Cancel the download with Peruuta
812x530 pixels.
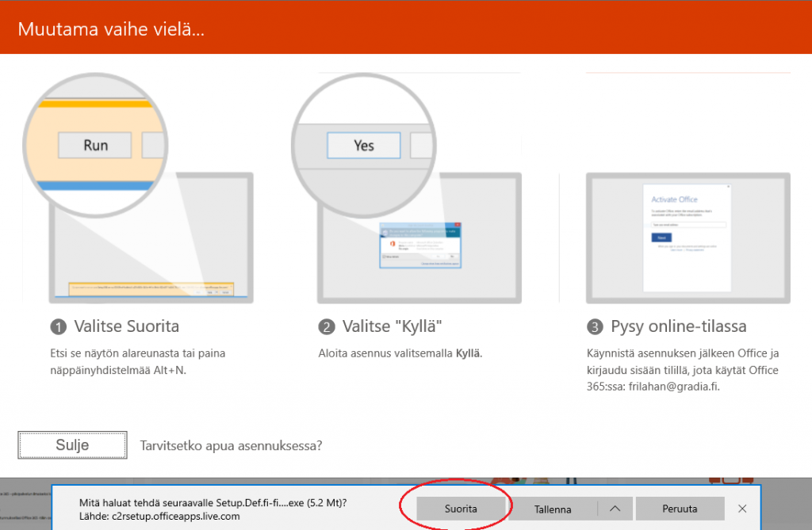click(682, 509)
